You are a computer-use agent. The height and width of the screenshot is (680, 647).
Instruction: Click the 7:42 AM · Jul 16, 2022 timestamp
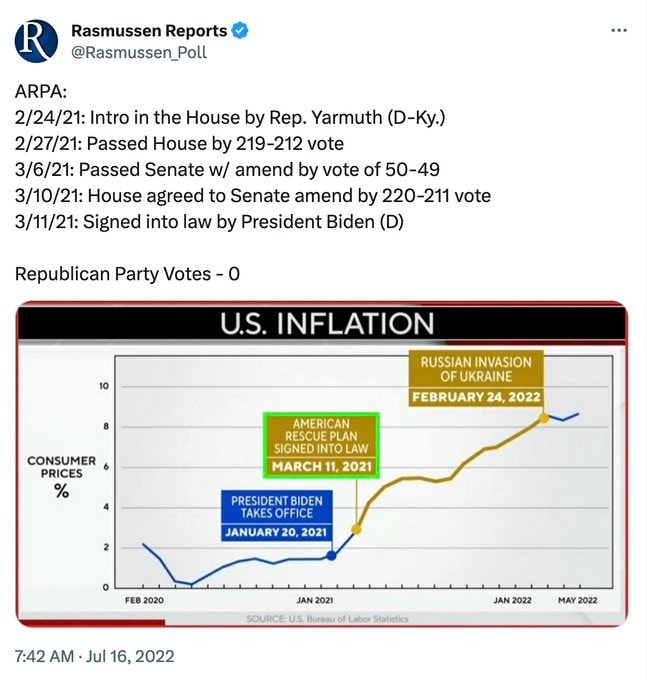click(95, 656)
